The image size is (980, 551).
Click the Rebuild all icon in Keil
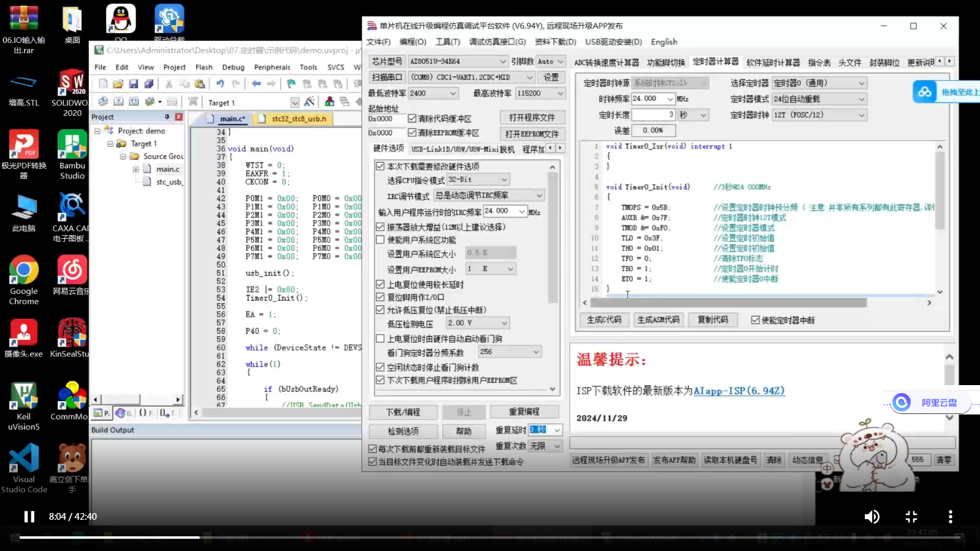133,102
